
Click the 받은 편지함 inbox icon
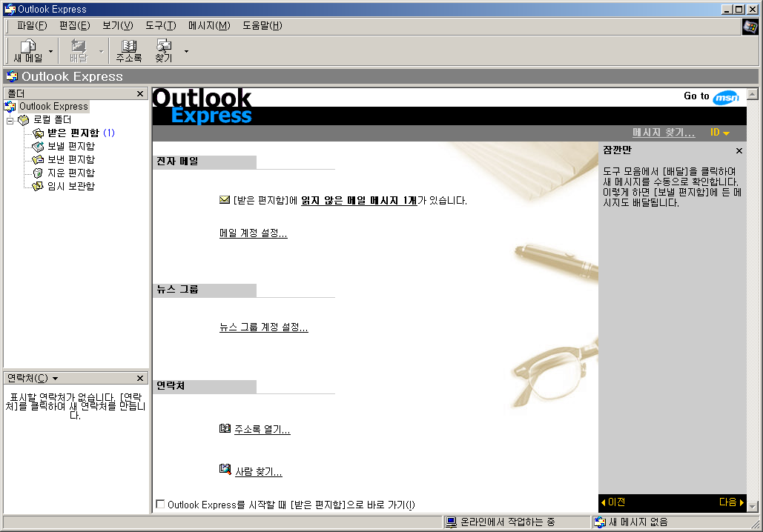click(38, 133)
